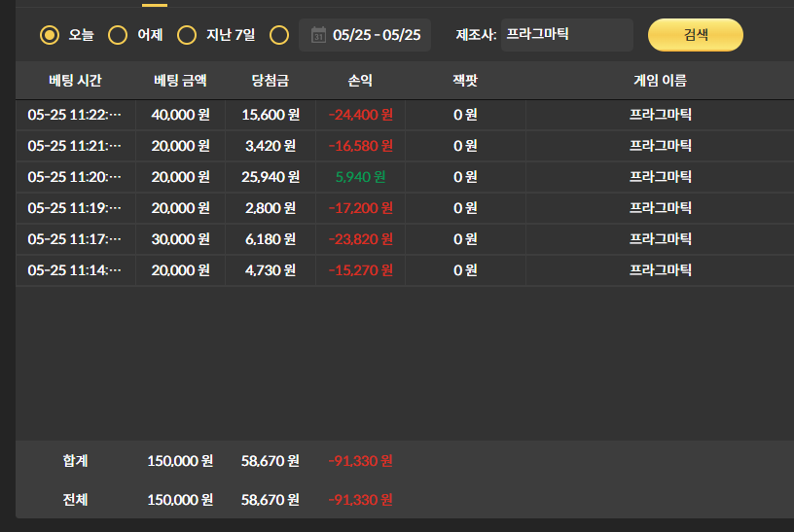Screen dimensions: 794x532
Task: Click the 2,800 원 winnings cell
Action: coord(271,208)
